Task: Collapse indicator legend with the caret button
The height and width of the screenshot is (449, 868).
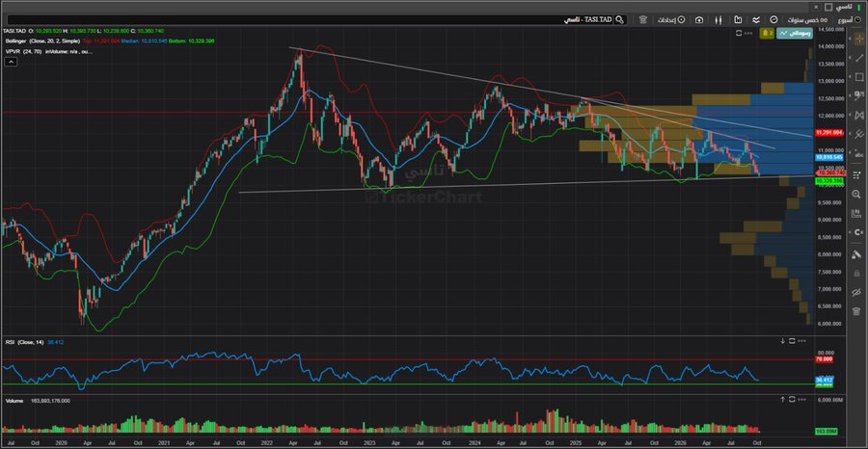Action: 11,62
